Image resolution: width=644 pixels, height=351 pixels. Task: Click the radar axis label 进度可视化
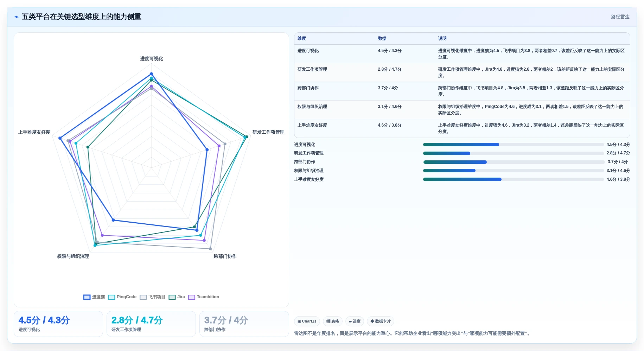pyautogui.click(x=152, y=59)
